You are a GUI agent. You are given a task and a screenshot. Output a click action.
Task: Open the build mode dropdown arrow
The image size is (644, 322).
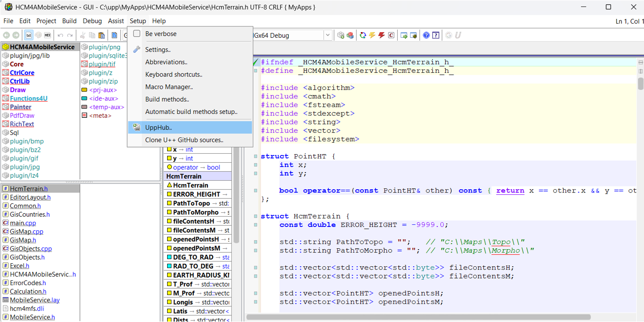click(x=328, y=35)
